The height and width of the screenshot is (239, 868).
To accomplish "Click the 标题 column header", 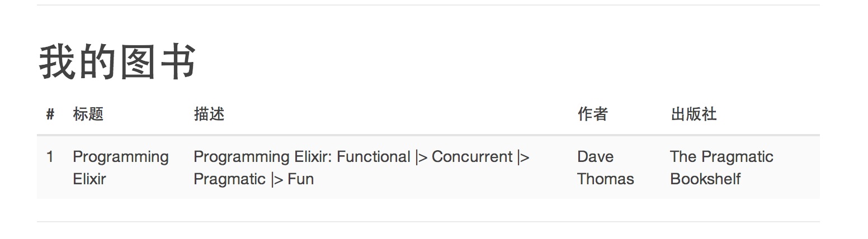I will click(x=88, y=114).
